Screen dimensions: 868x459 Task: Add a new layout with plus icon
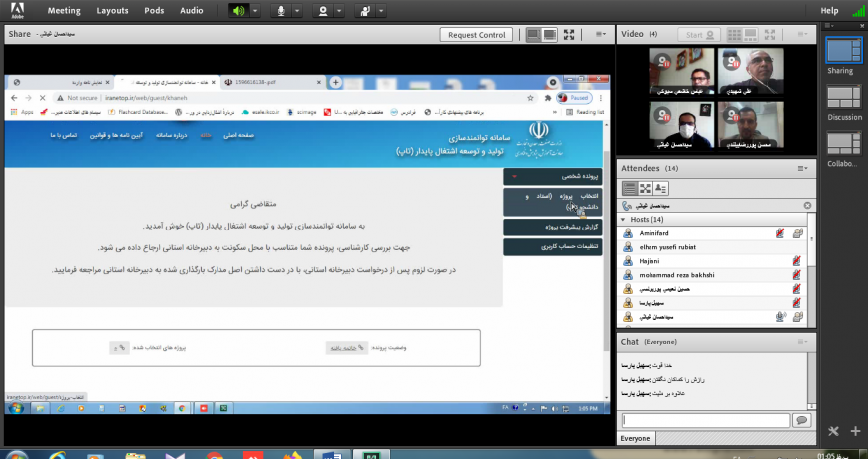(856, 431)
